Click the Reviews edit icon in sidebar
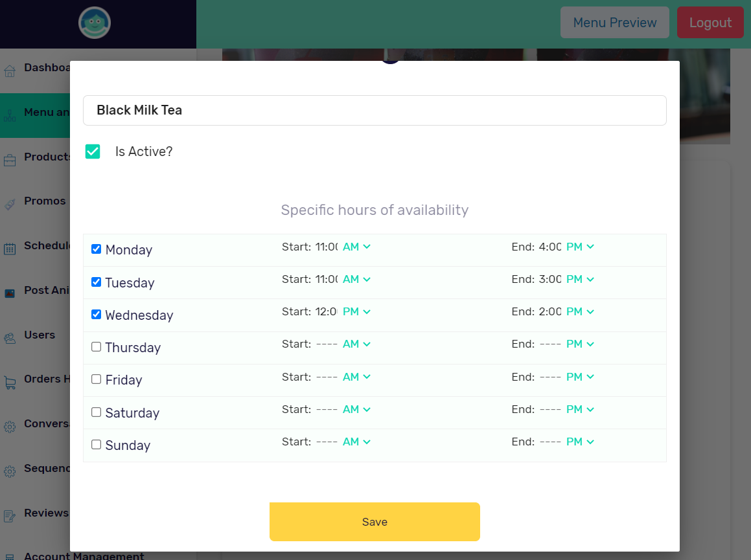The height and width of the screenshot is (560, 751). click(x=10, y=516)
